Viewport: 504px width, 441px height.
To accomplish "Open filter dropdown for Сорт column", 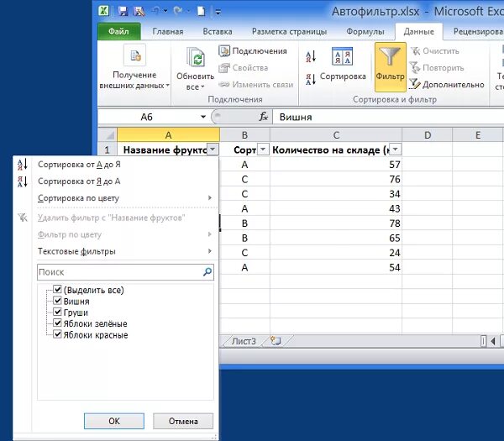I will tap(263, 150).
